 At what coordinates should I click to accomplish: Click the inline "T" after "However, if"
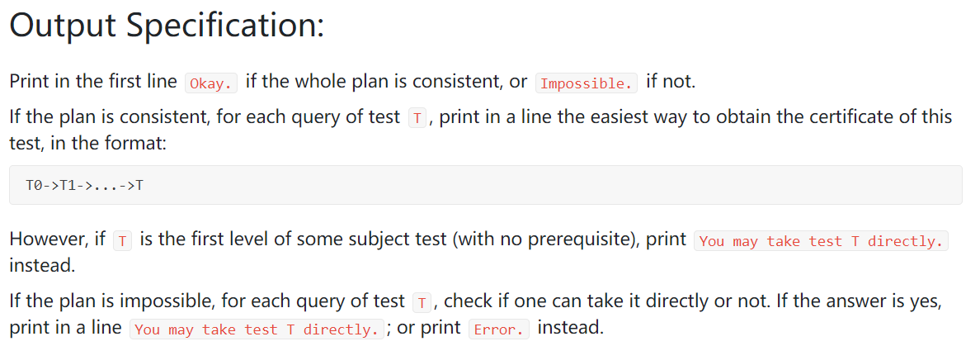point(123,241)
